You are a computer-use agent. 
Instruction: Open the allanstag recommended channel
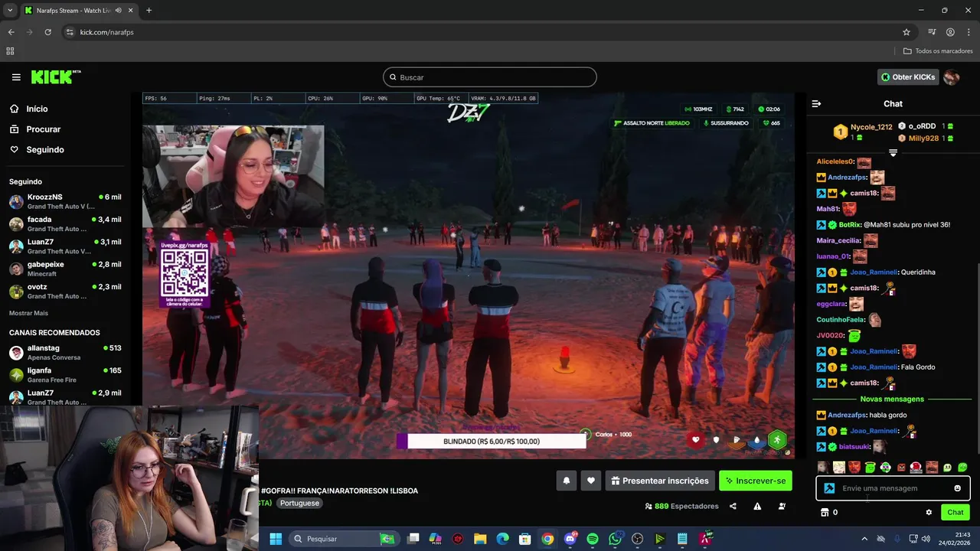(66, 352)
